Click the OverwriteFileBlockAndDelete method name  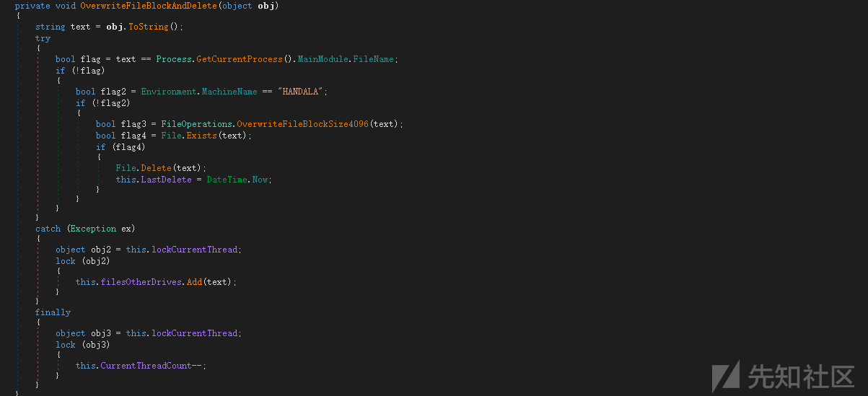click(150, 6)
